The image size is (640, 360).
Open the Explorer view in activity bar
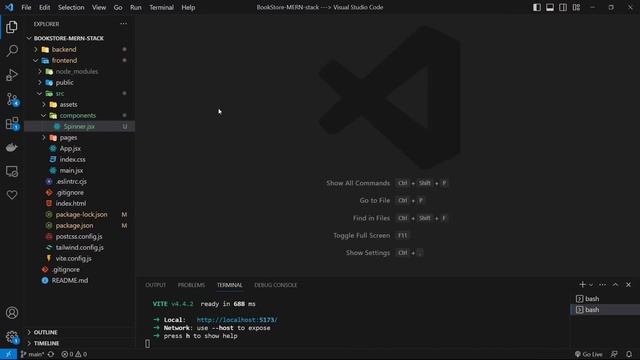click(x=12, y=27)
